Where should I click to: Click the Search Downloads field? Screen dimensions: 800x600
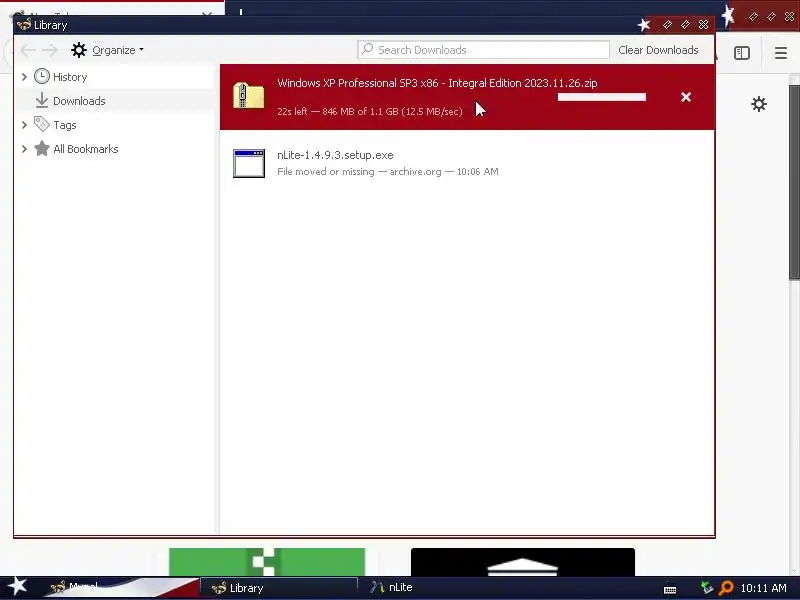click(483, 49)
